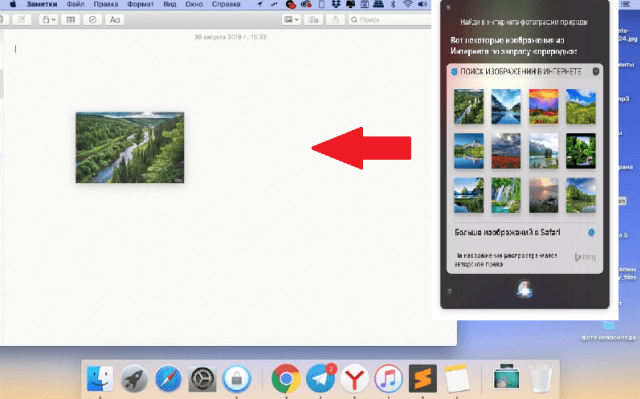Launch Safari from the Dock
This screenshot has width=640, height=399.
click(x=168, y=378)
